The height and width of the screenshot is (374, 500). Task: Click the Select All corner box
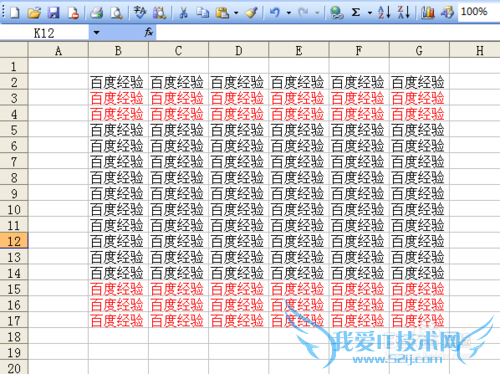tap(14, 50)
